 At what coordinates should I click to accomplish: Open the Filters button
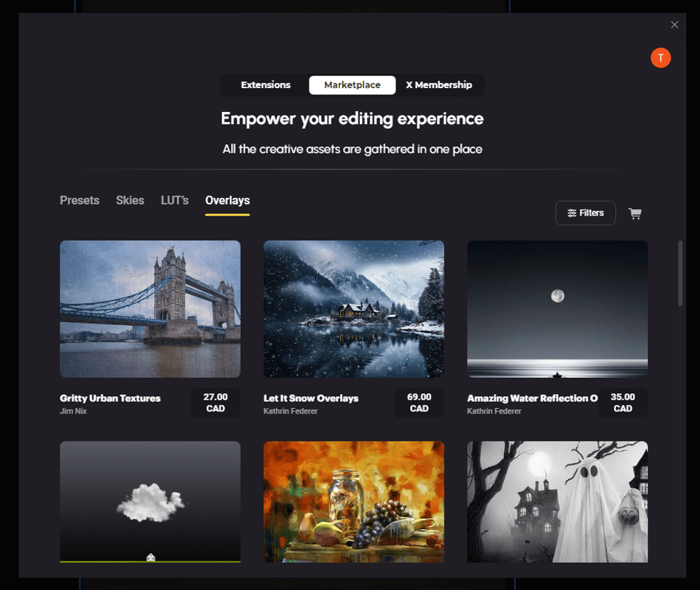[585, 213]
